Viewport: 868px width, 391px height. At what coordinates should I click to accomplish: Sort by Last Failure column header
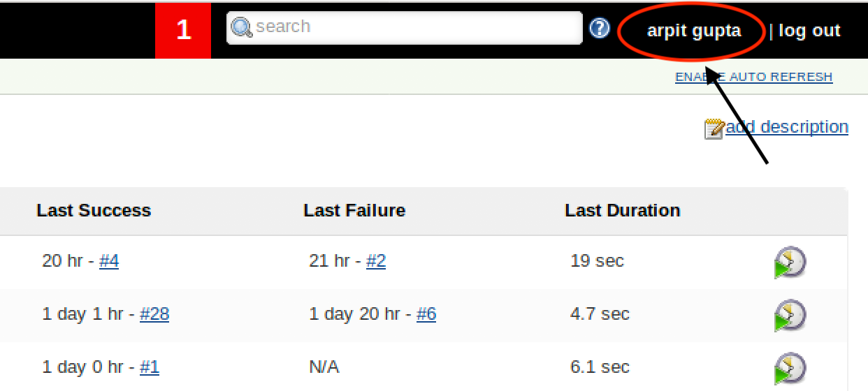point(354,211)
